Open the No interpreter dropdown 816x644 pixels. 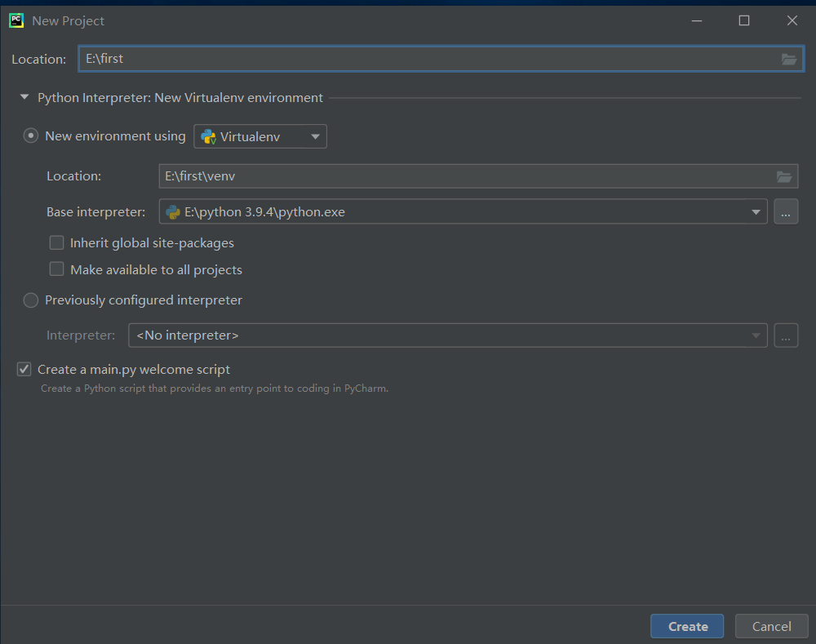pyautogui.click(x=447, y=335)
